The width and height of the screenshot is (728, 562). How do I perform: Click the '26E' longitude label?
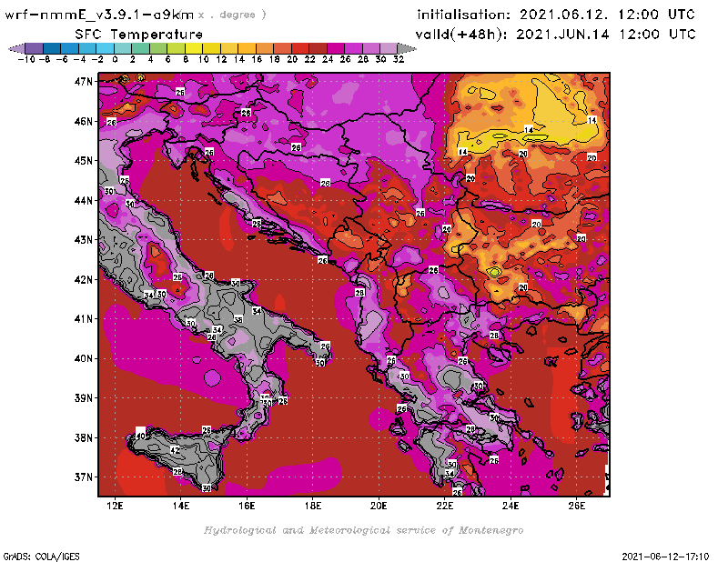(x=576, y=506)
